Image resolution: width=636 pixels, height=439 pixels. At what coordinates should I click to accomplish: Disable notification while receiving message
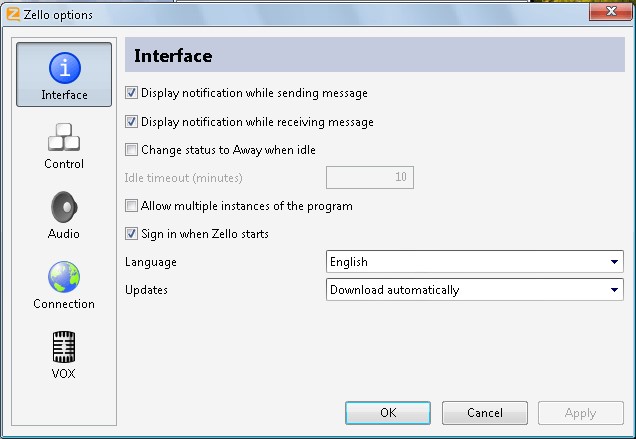(x=132, y=122)
